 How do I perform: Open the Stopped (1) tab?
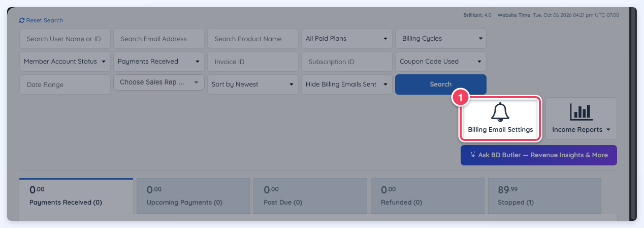pos(544,196)
